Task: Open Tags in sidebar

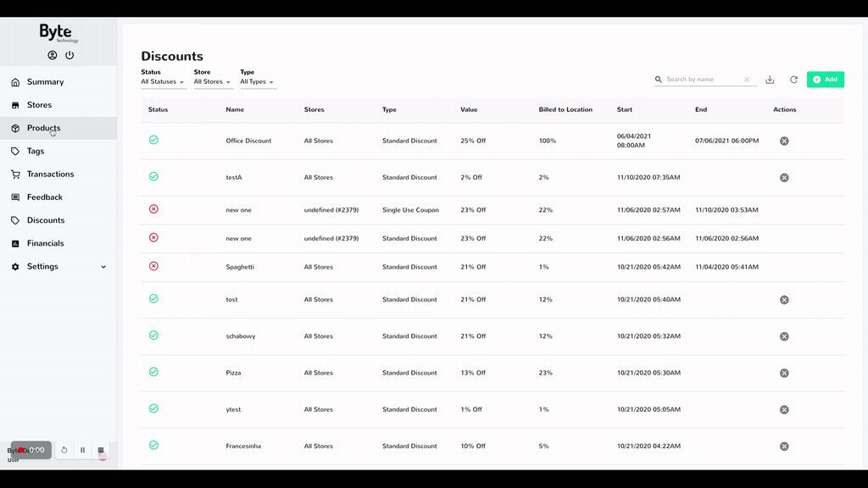Action: (58, 151)
